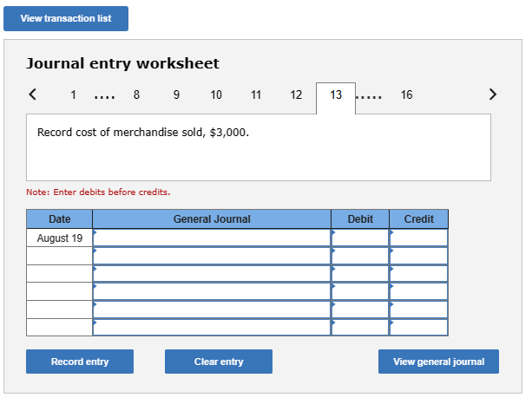Select fourth row Credit cell
This screenshot has height=404, width=532.
pos(418,291)
